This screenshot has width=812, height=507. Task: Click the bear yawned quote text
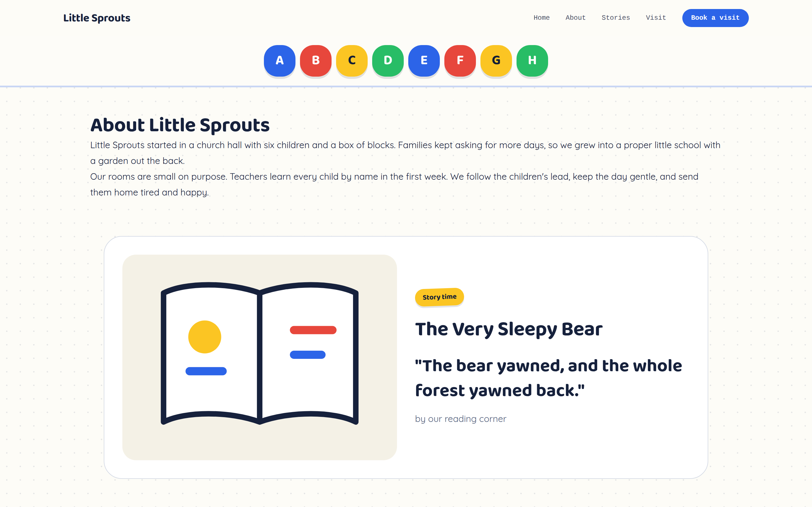[x=548, y=378]
